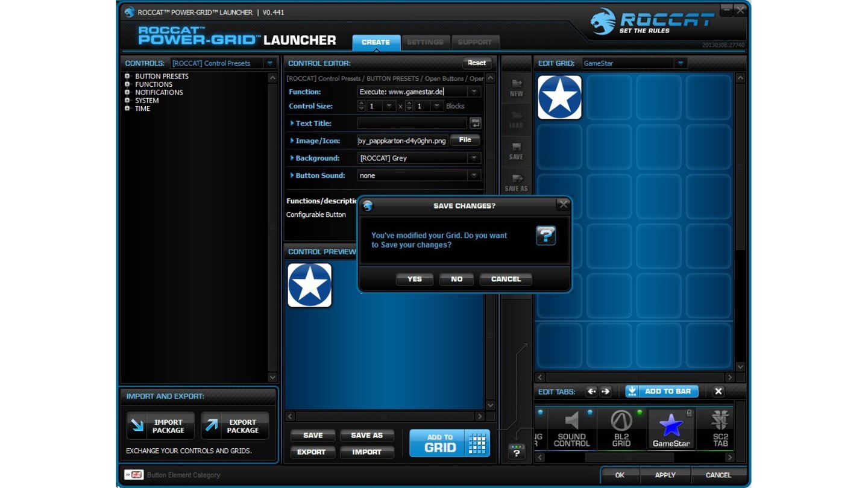Click the OK button at the bottom
This screenshot has height=488, width=868.
click(x=620, y=475)
